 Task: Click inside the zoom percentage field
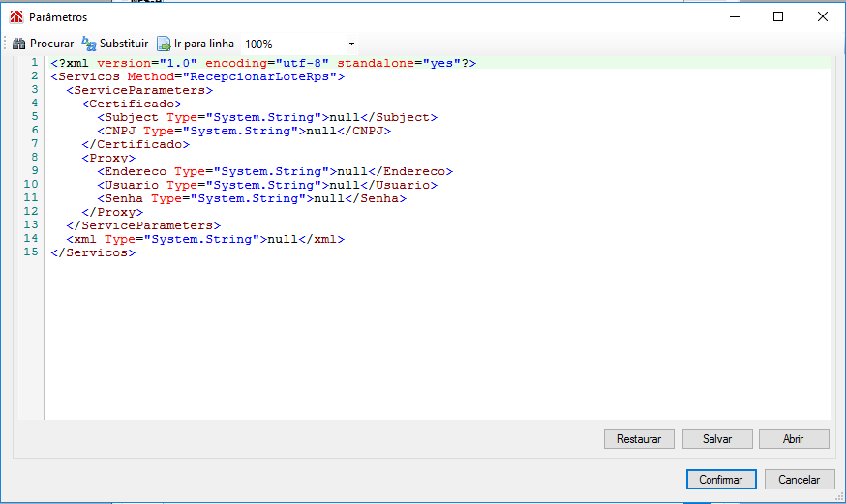pyautogui.click(x=293, y=44)
